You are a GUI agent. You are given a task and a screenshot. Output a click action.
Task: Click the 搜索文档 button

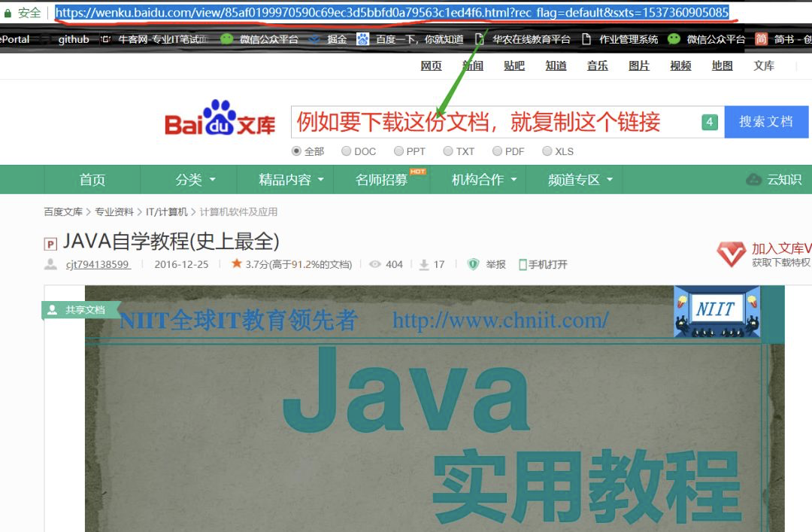tap(766, 122)
